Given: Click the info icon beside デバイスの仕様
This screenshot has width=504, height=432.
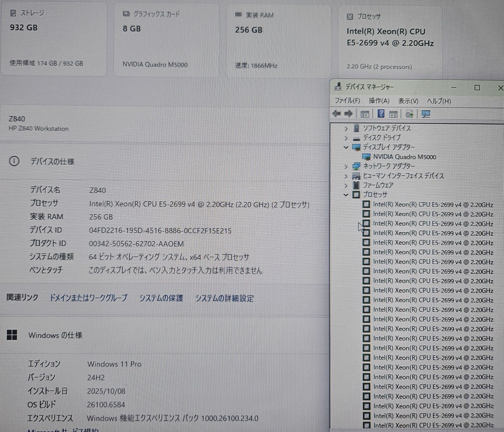Looking at the screenshot, I should pyautogui.click(x=14, y=161).
